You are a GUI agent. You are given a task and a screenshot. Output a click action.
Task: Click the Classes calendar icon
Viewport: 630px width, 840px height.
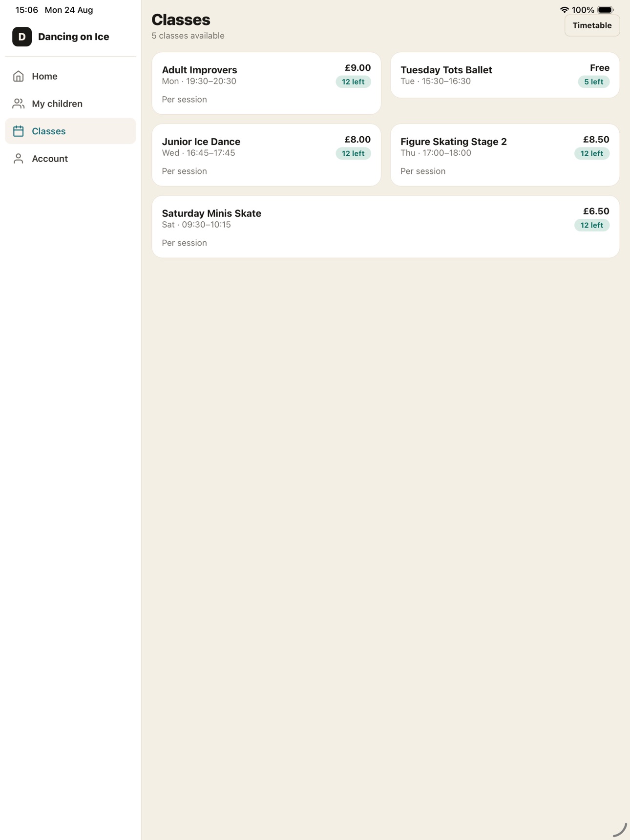(19, 131)
